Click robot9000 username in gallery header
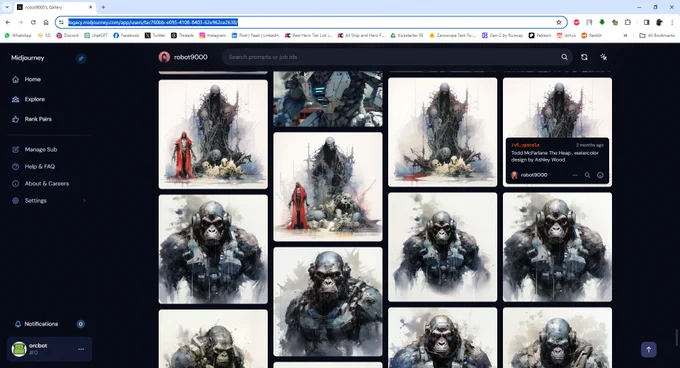This screenshot has width=680, height=368. pyautogui.click(x=190, y=57)
